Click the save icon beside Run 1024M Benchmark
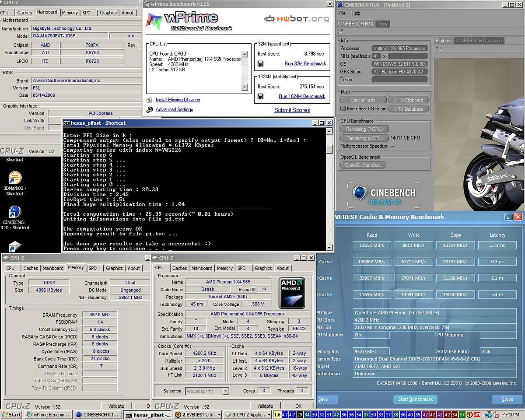The image size is (525, 420). click(x=260, y=97)
